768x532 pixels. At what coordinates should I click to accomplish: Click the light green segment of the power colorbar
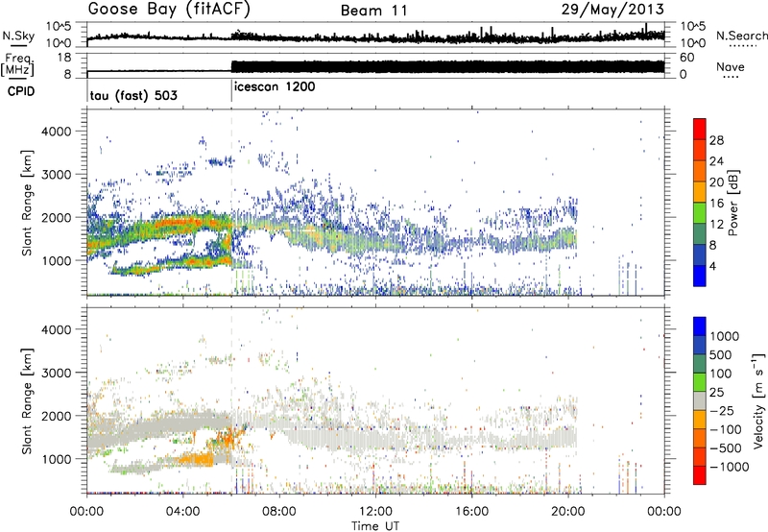tap(700, 213)
